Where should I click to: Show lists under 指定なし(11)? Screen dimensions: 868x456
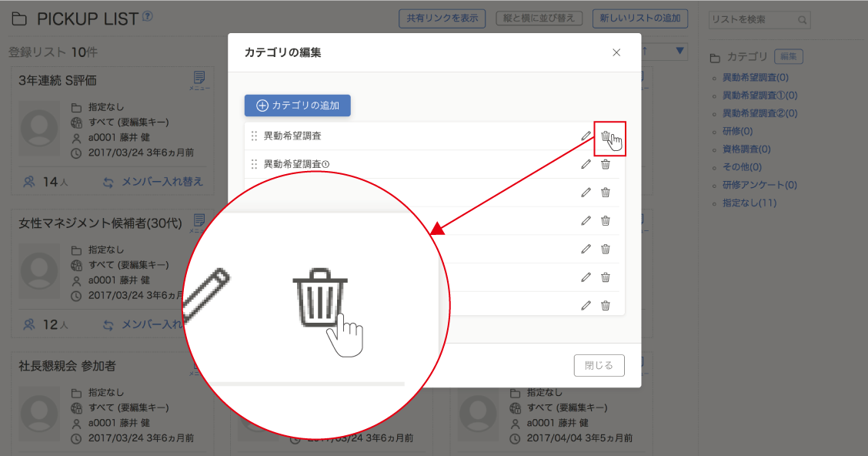(x=749, y=203)
